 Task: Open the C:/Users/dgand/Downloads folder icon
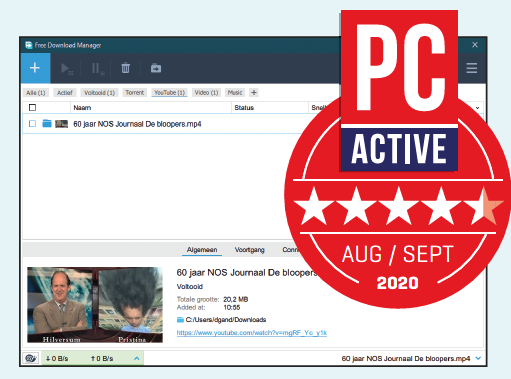[180, 320]
